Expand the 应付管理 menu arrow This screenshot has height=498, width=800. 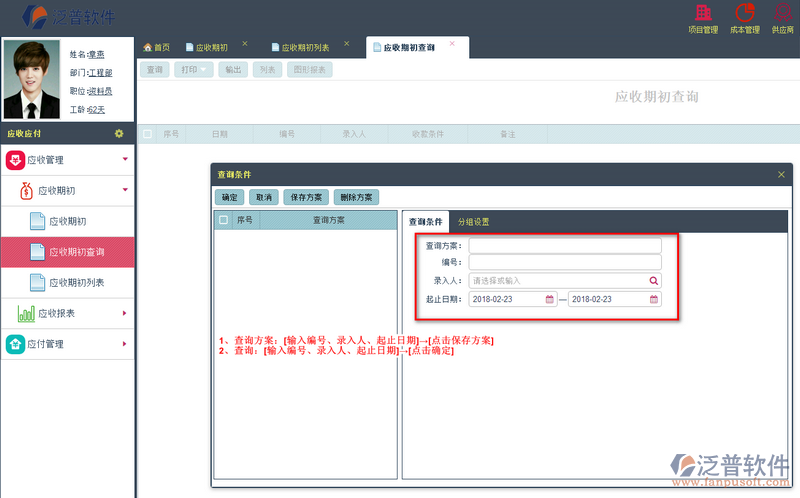point(124,344)
